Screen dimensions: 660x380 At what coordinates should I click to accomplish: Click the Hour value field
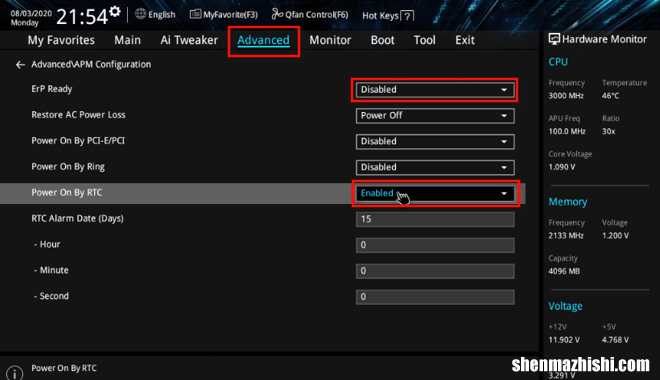(435, 245)
